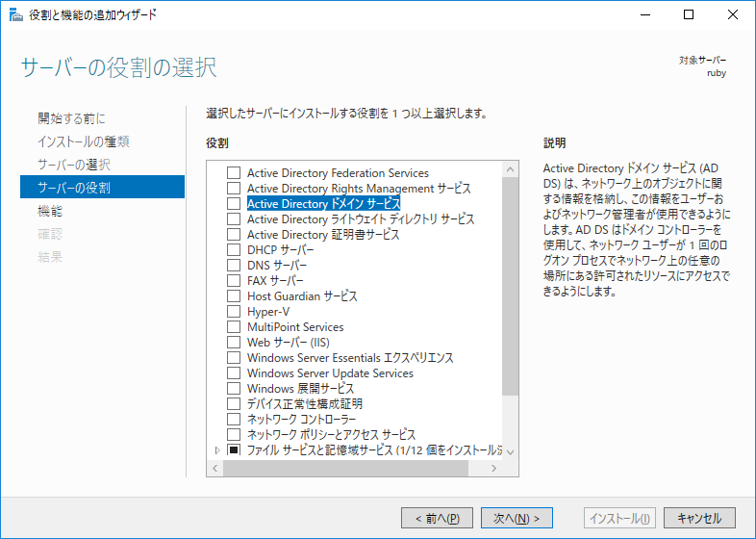Click the 次へ(N) > button
This screenshot has height=539, width=756.
pos(517,518)
